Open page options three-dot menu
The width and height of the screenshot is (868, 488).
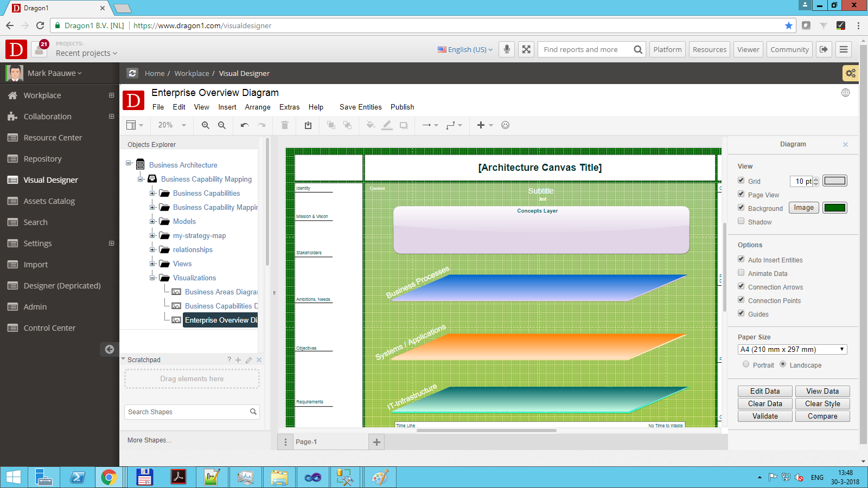tap(285, 442)
